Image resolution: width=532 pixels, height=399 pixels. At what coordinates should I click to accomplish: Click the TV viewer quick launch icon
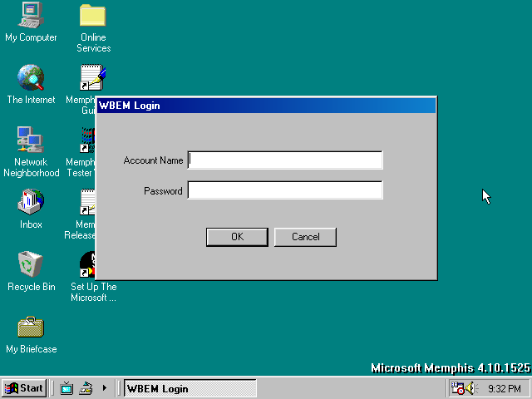(66, 388)
